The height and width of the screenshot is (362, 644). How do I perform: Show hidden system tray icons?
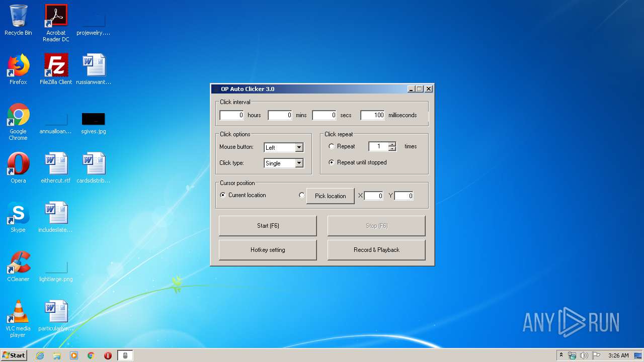pos(561,355)
